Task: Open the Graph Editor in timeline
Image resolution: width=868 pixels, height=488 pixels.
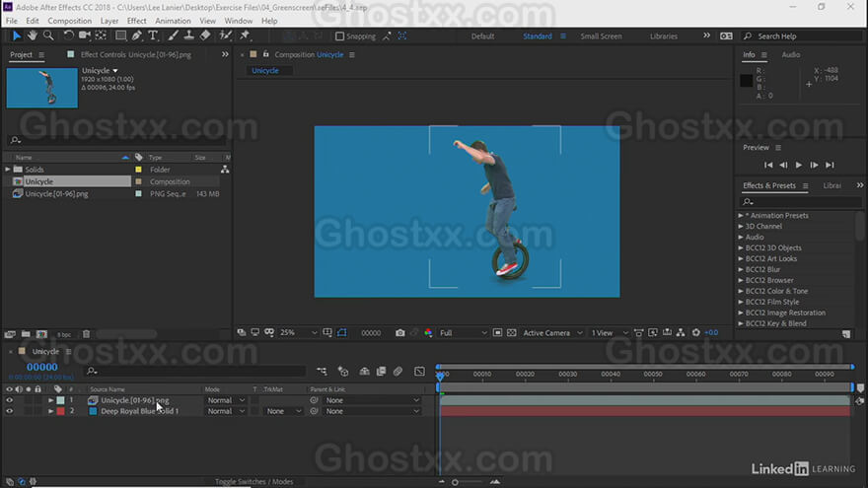Action: point(419,372)
